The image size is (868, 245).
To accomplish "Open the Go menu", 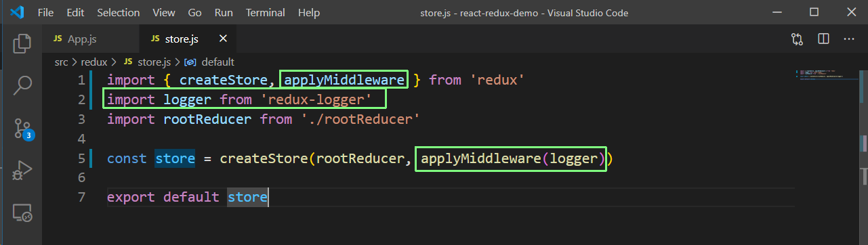I will (x=194, y=13).
